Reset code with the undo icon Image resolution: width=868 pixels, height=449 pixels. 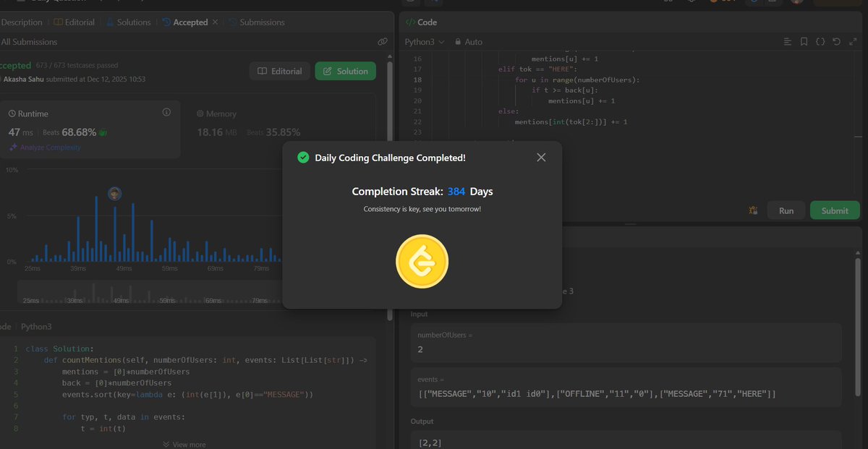pos(836,41)
